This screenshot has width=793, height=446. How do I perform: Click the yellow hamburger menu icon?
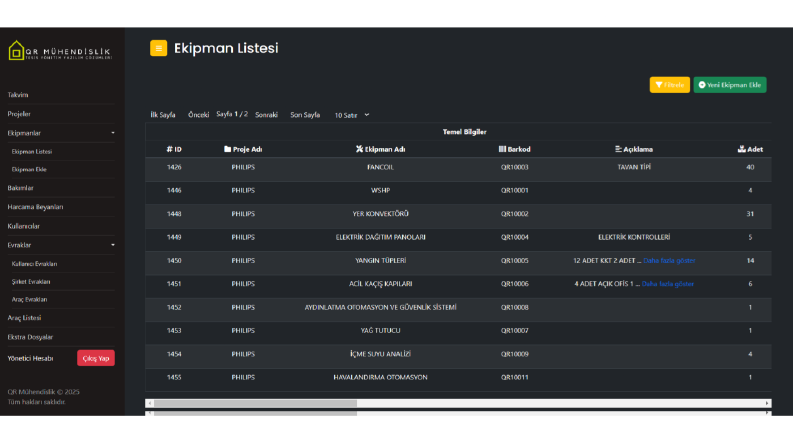[x=158, y=48]
